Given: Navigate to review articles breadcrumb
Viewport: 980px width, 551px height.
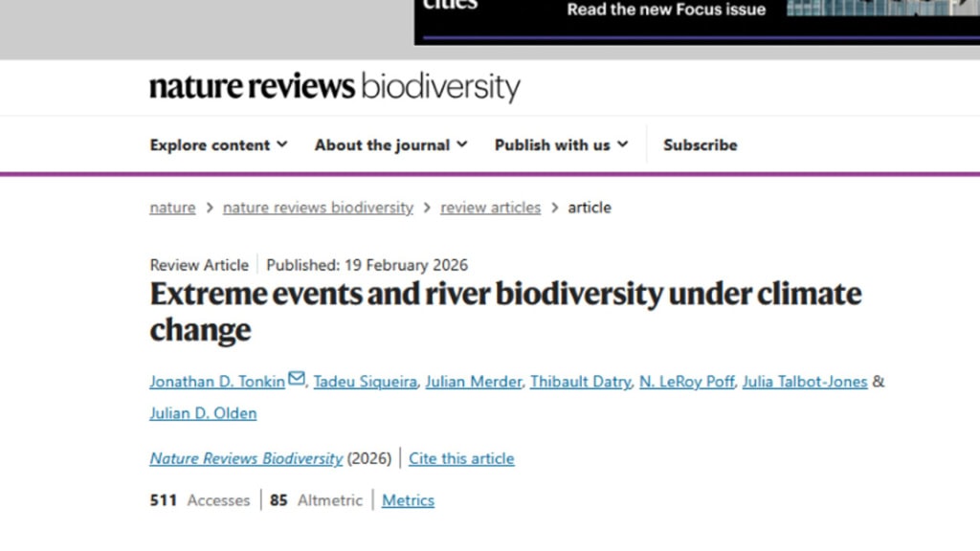Looking at the screenshot, I should coord(490,208).
